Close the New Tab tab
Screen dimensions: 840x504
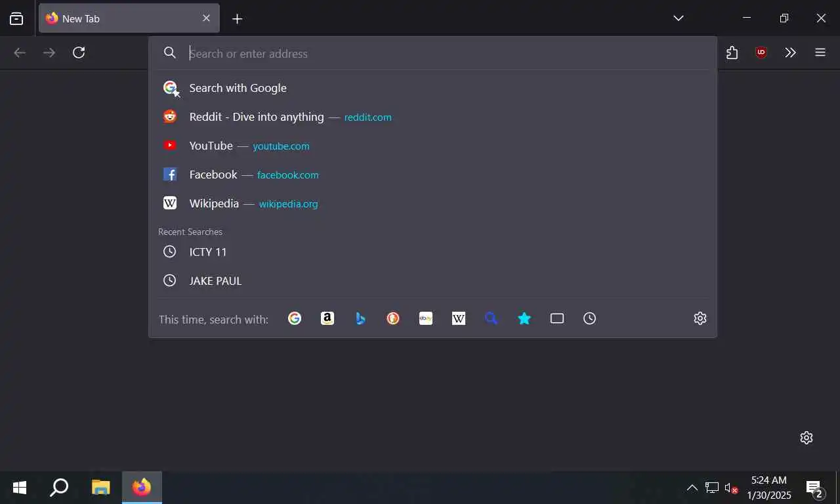pos(206,18)
